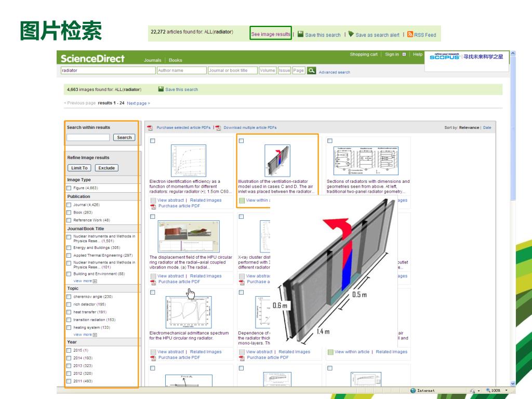Click Related Images under Electron identification result
The height and width of the screenshot is (399, 532).
pyautogui.click(x=206, y=200)
